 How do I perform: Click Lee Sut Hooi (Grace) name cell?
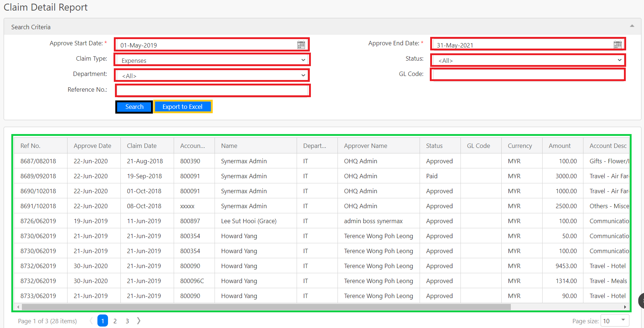point(255,221)
